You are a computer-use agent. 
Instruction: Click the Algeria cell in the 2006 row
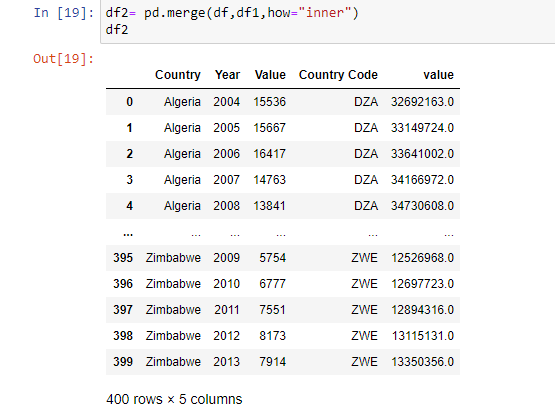(182, 154)
